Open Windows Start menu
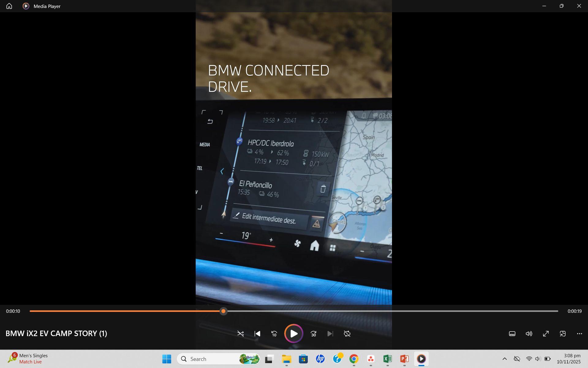588x368 pixels. point(167,359)
